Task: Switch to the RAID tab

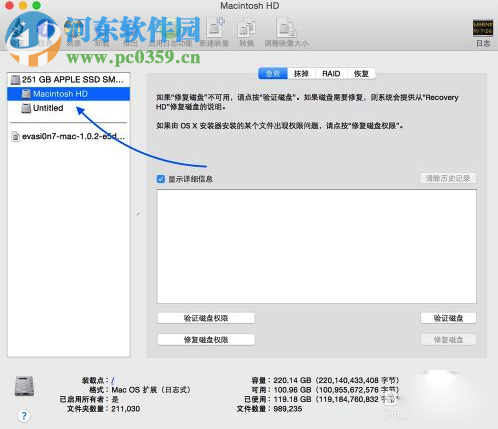Action: (331, 74)
